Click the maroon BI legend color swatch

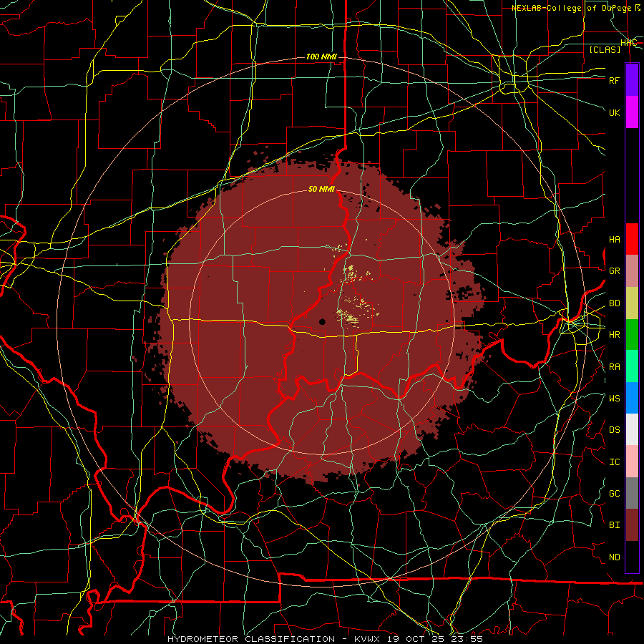(x=632, y=525)
